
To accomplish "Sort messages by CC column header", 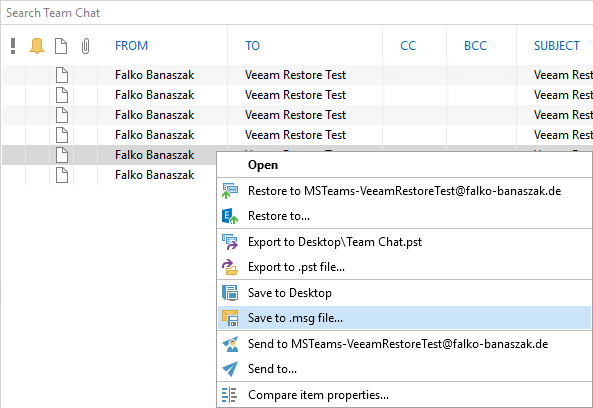I will 408,46.
